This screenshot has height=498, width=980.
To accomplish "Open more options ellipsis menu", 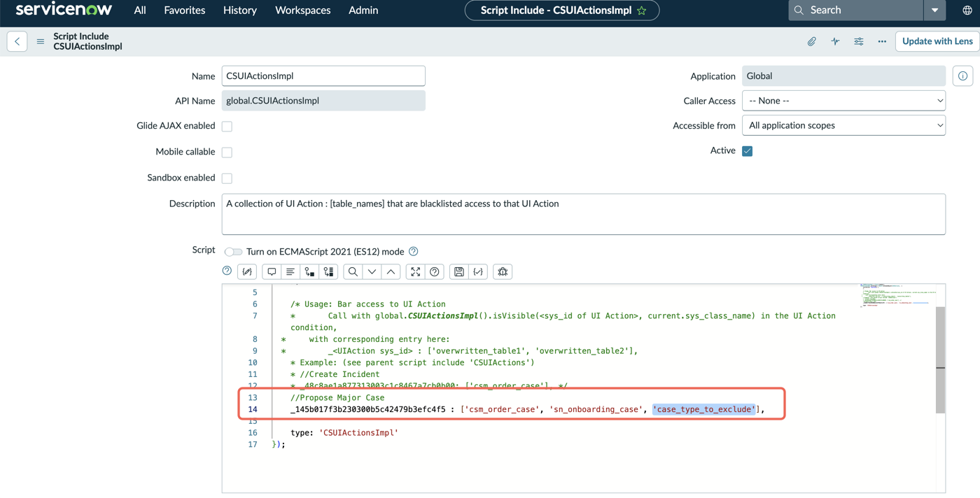I will click(882, 41).
